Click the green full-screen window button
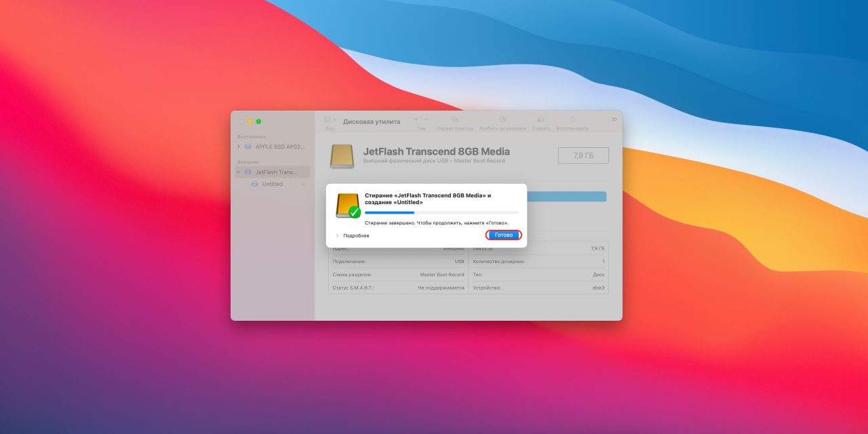The width and height of the screenshot is (868, 434). (x=258, y=121)
